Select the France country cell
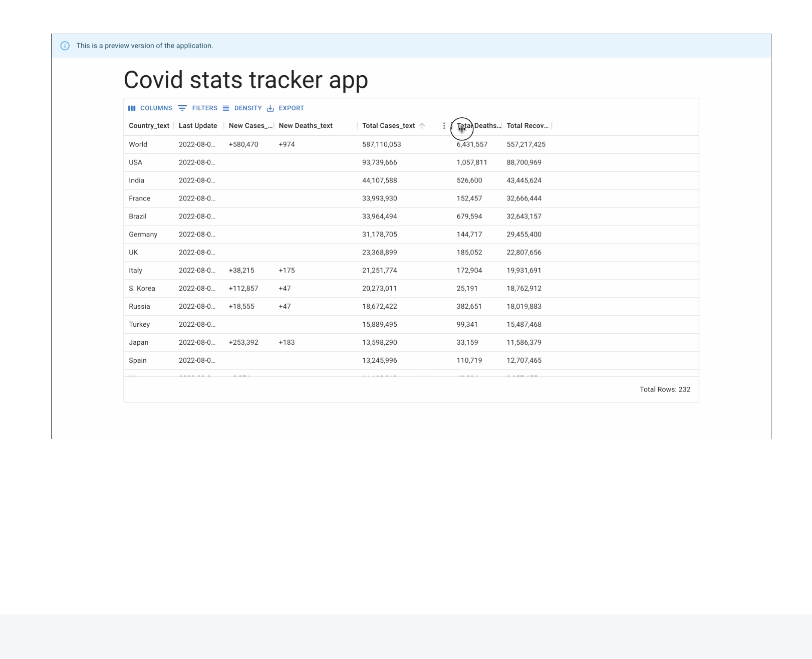This screenshot has width=812, height=659. (139, 198)
